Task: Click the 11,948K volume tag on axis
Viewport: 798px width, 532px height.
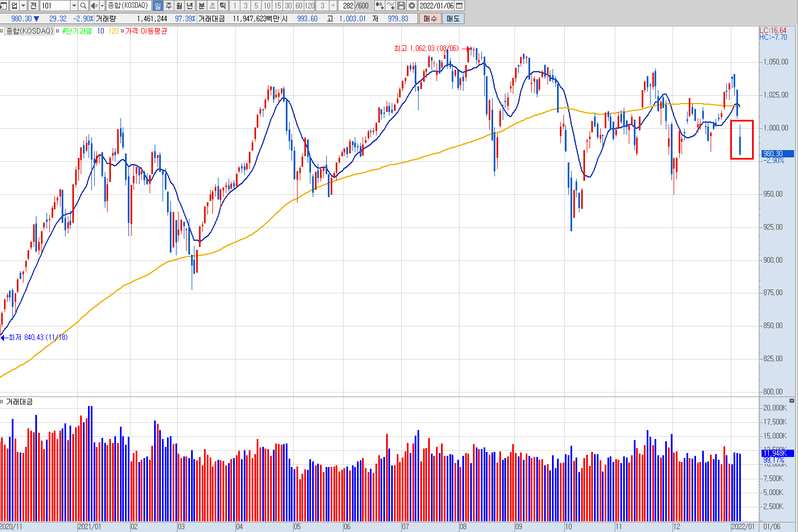Action: 777,453
